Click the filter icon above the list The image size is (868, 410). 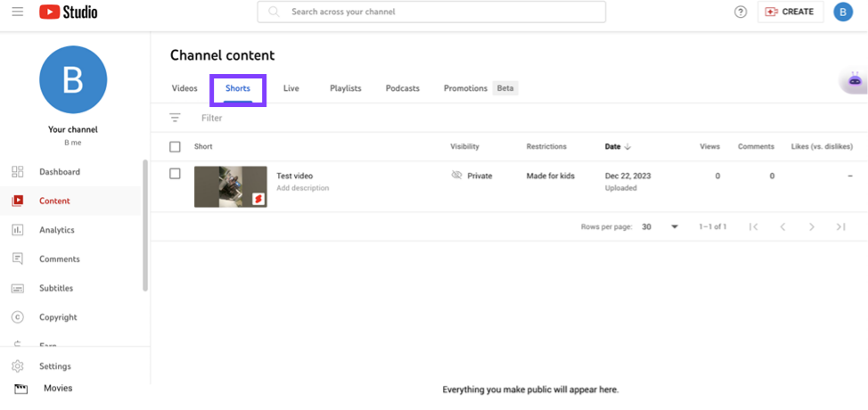click(x=175, y=118)
